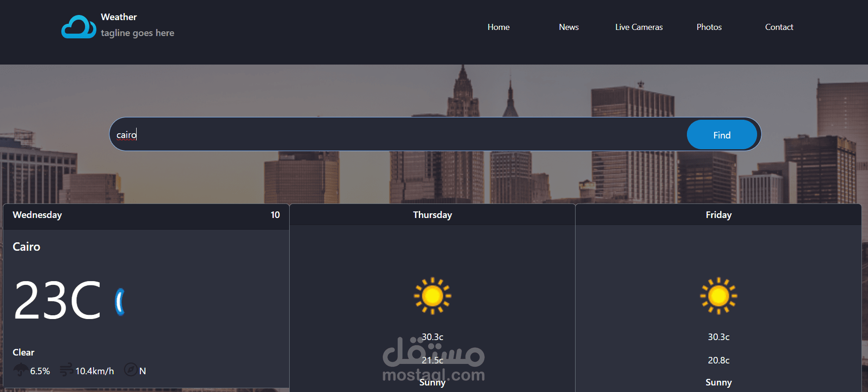This screenshot has width=868, height=392.
Task: Open the Photos menu item
Action: coord(709,27)
